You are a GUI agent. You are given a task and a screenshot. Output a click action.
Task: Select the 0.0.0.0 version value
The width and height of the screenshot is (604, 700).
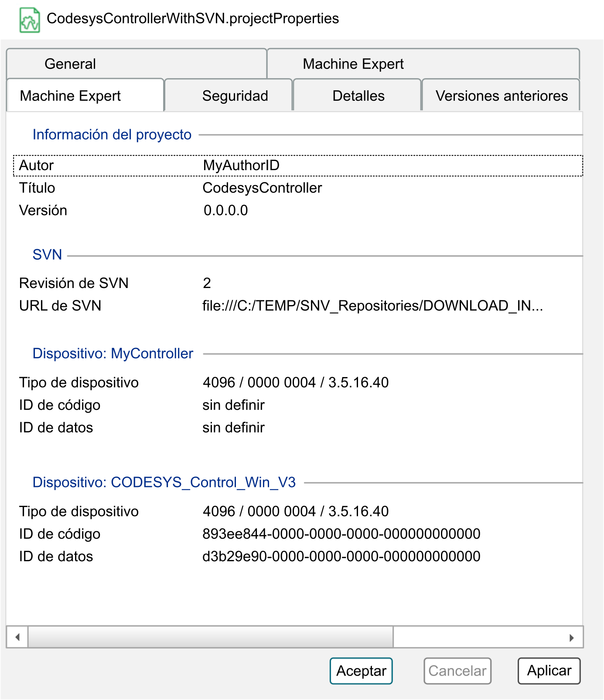[x=225, y=210]
